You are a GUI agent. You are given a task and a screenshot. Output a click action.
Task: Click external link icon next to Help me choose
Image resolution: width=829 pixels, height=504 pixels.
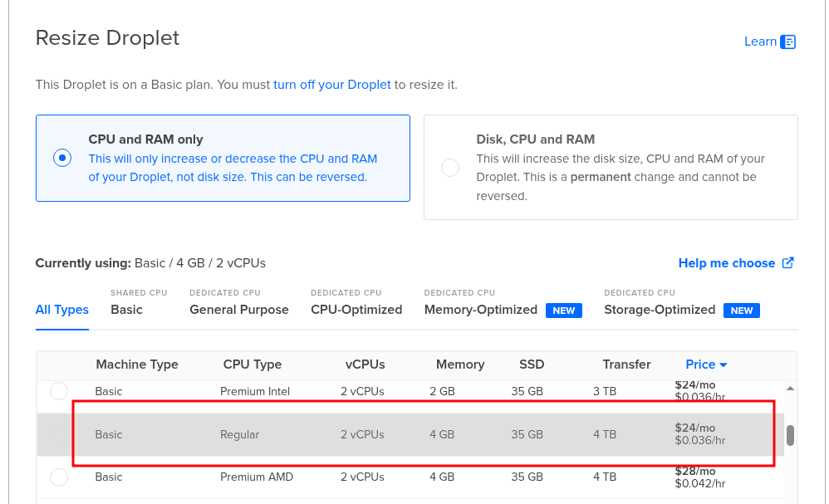788,263
